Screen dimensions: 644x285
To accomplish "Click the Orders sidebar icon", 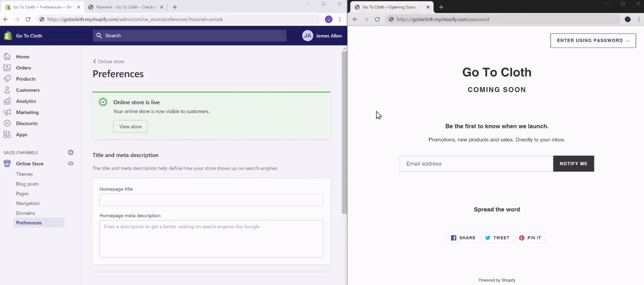I will click(7, 68).
